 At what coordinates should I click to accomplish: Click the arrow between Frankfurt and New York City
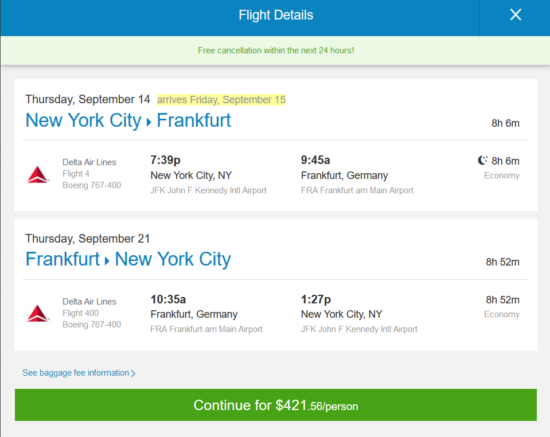tap(107, 261)
